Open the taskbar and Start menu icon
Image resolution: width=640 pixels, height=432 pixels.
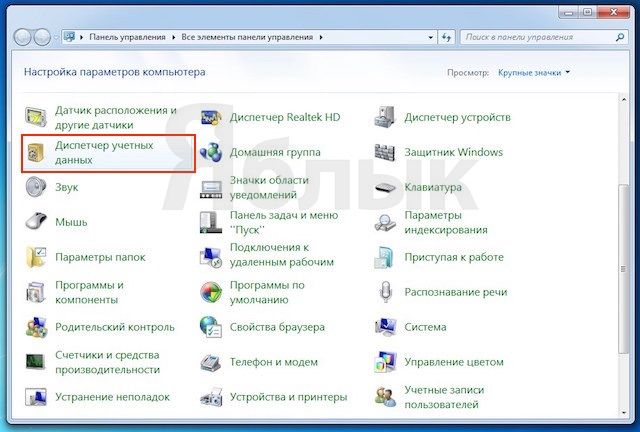point(211,223)
